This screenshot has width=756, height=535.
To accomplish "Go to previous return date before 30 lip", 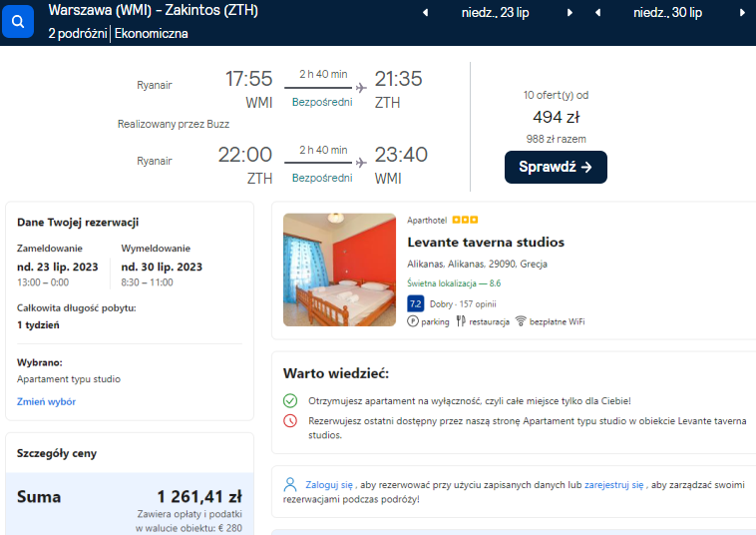I will tap(597, 13).
